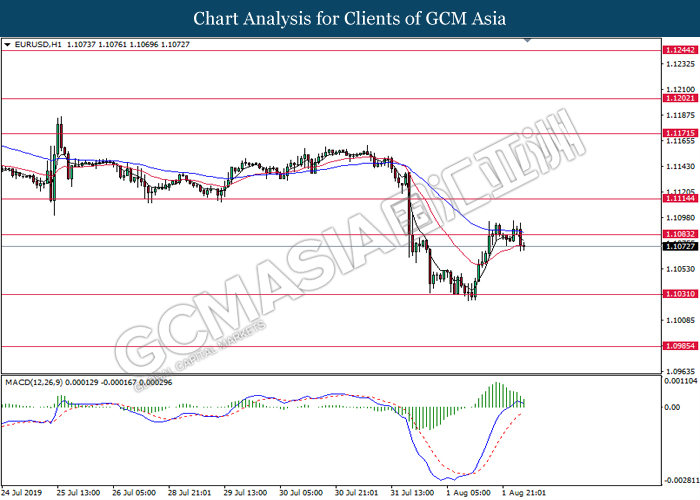Click the chart shift triangle marker at top
Screen dimensions: 700x500
(527, 41)
